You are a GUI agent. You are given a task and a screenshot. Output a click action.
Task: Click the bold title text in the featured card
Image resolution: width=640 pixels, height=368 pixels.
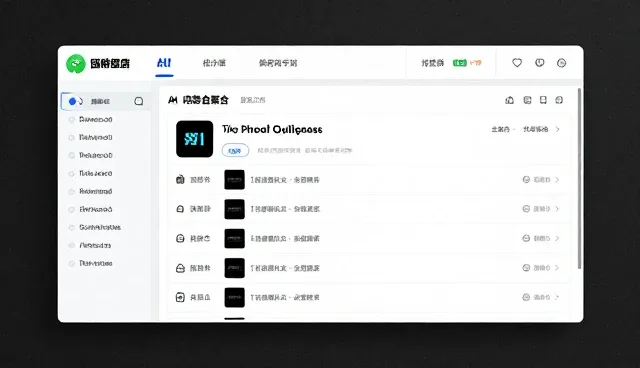(272, 130)
